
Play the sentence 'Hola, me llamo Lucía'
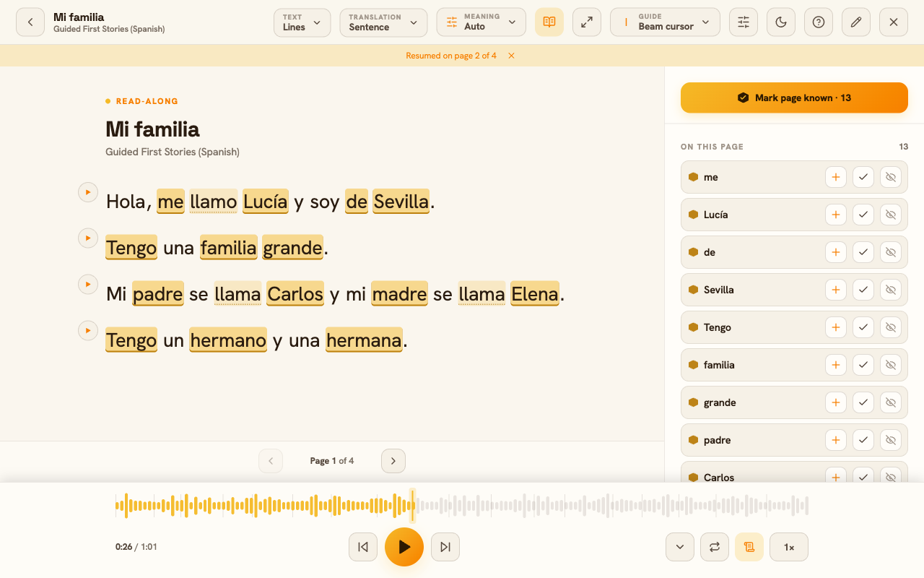pyautogui.click(x=88, y=192)
